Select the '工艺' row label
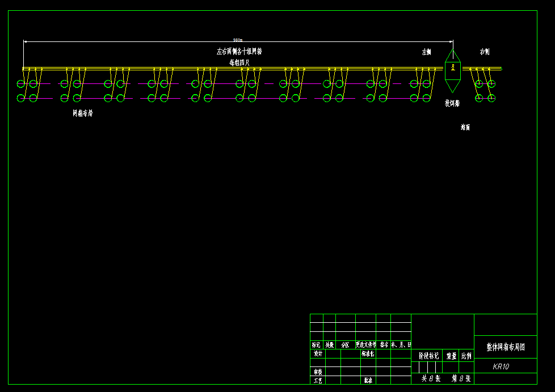This screenshot has height=392, width=555. [x=318, y=381]
